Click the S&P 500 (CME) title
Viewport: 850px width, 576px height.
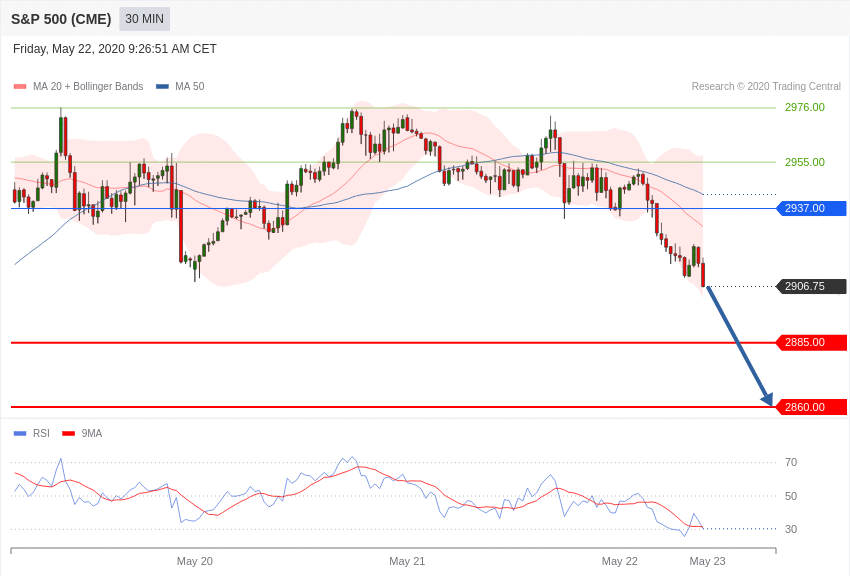coord(61,20)
